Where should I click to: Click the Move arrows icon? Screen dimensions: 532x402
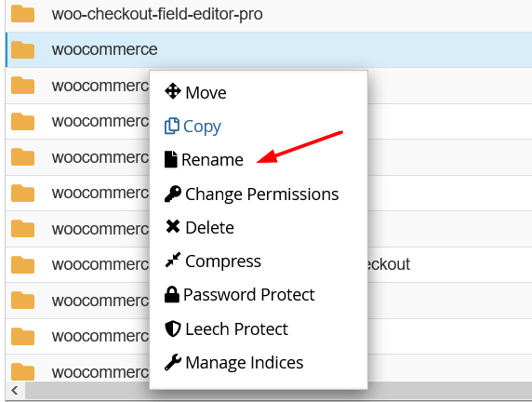(x=173, y=91)
